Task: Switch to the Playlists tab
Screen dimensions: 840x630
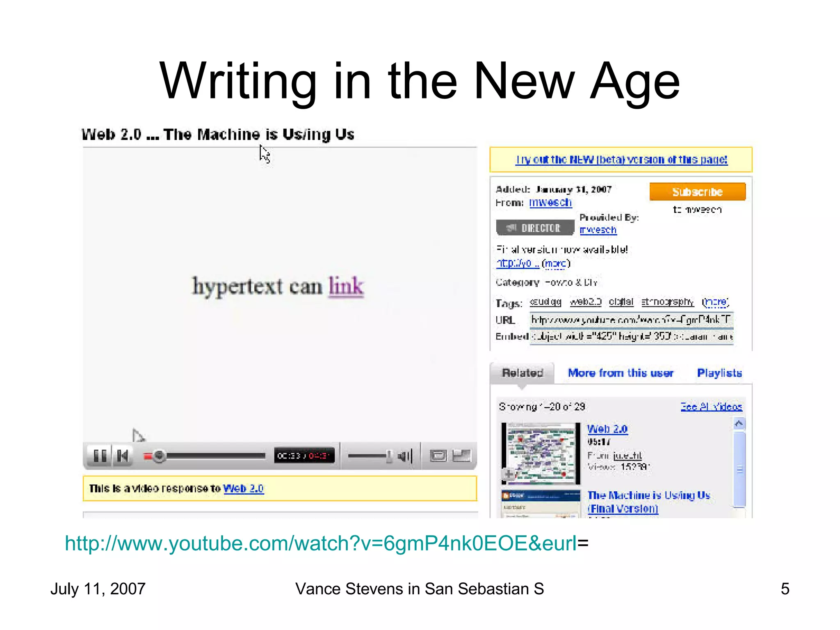Action: point(719,373)
